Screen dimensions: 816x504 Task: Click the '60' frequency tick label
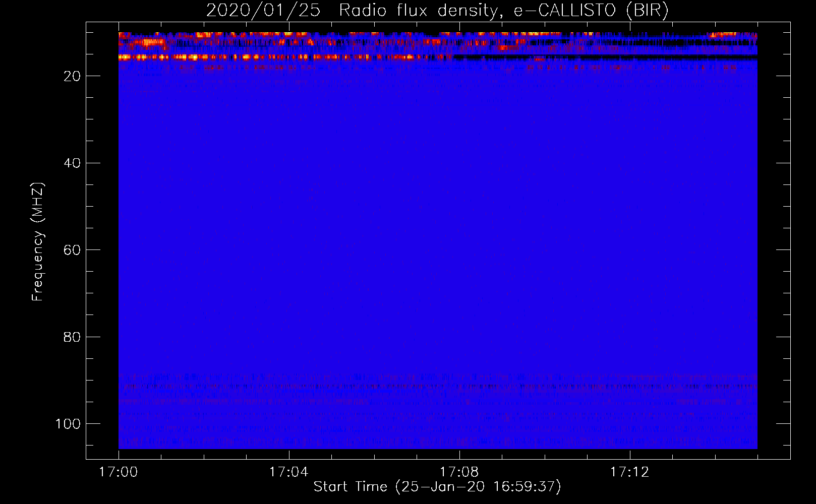[72, 250]
